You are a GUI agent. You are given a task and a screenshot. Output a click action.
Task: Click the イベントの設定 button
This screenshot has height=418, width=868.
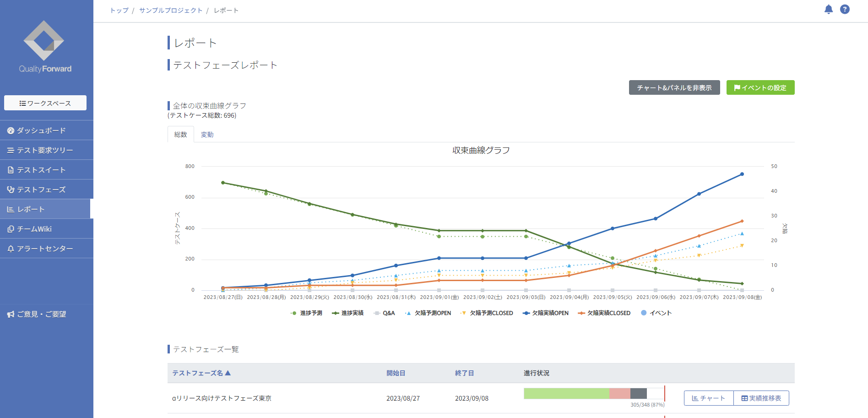[760, 87]
